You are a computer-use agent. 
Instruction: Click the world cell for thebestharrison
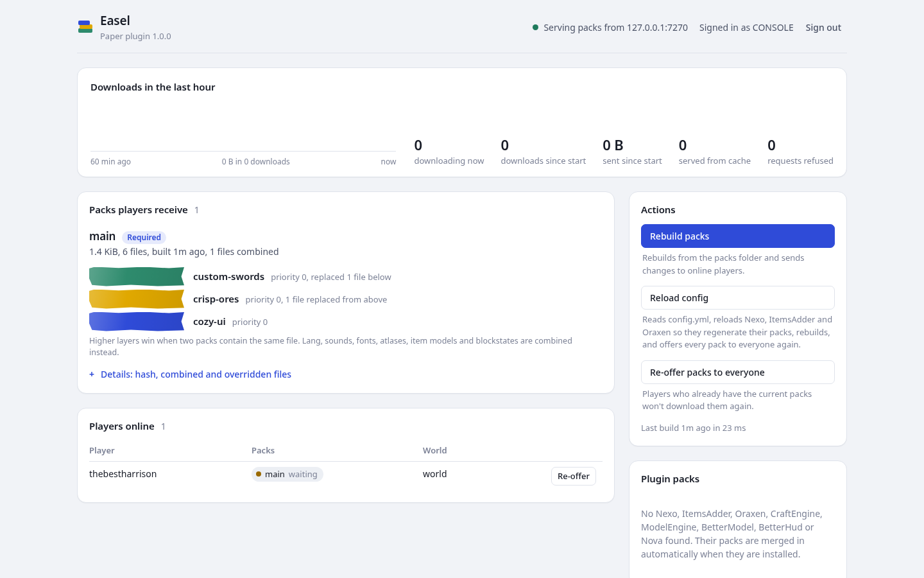click(434, 474)
